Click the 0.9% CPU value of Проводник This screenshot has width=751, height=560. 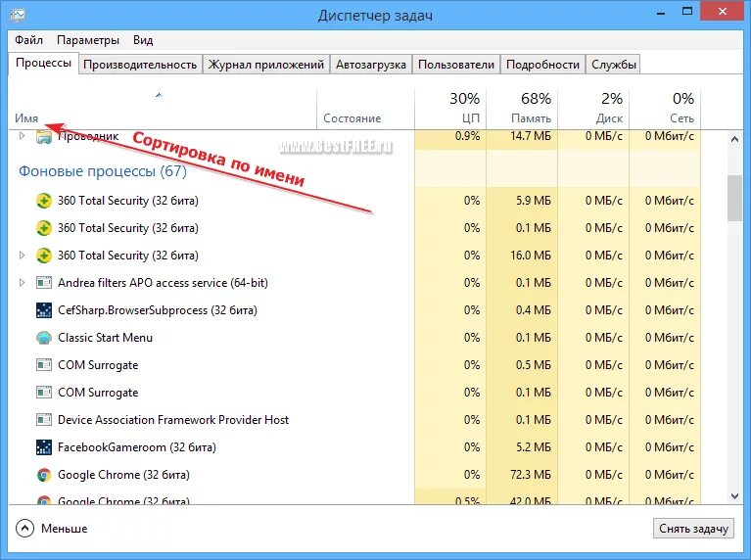[x=467, y=136]
